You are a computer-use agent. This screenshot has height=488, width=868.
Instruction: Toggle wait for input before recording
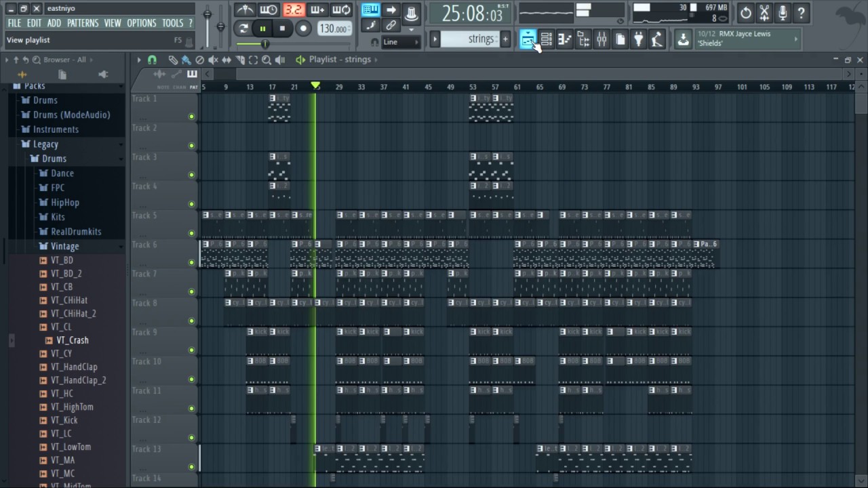(x=269, y=9)
